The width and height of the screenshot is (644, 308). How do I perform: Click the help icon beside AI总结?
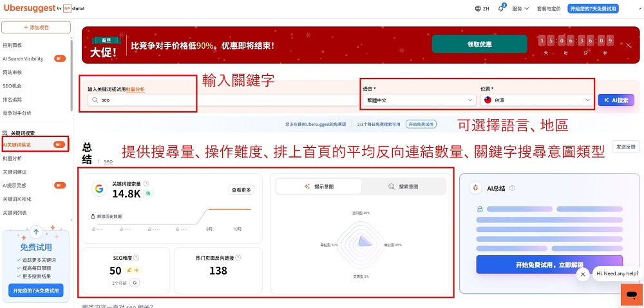pyautogui.click(x=512, y=188)
